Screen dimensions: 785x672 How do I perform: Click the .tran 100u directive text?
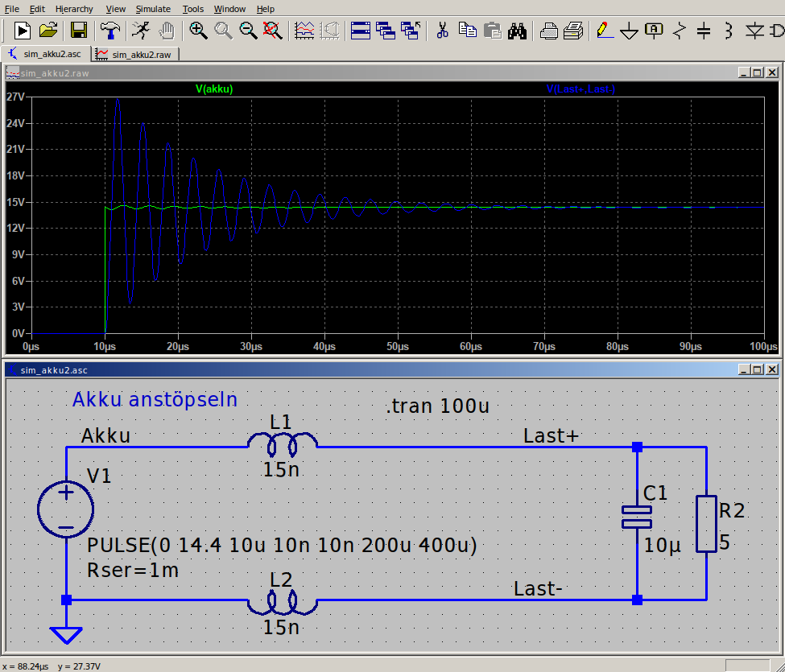click(437, 406)
